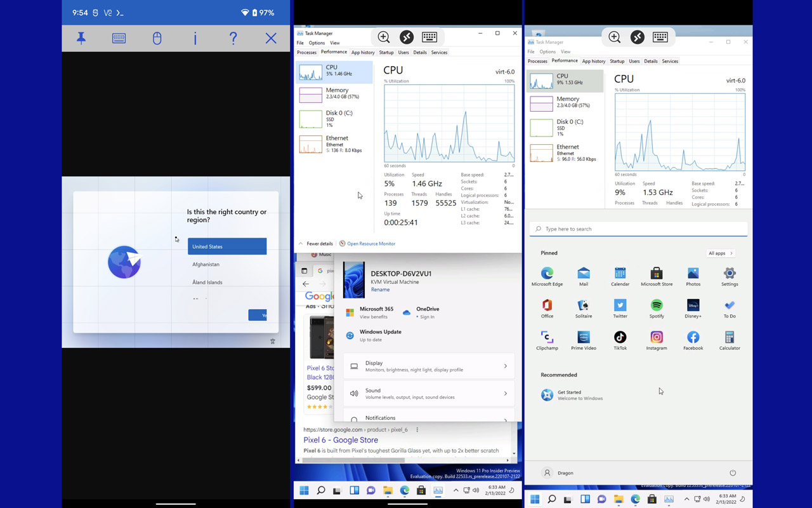Open the Facebook pinned app
812x508 pixels.
coord(693,341)
